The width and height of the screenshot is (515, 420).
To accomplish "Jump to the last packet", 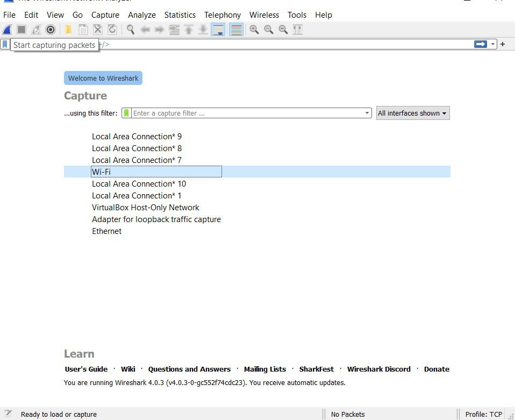I will pos(203,30).
